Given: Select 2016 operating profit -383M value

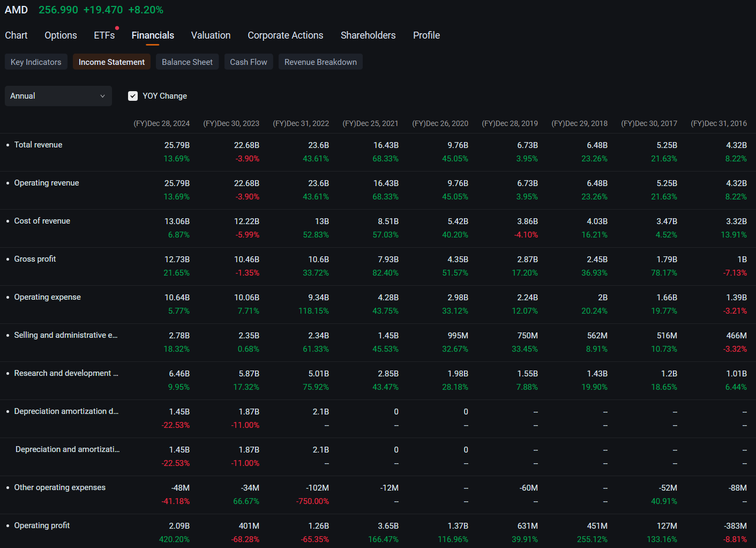Looking at the screenshot, I should pyautogui.click(x=735, y=526).
